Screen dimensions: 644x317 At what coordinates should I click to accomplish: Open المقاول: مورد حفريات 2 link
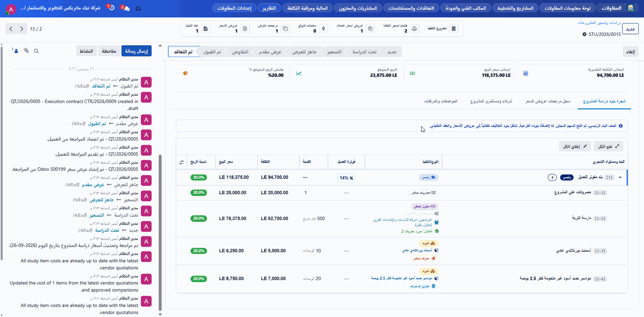click(418, 231)
